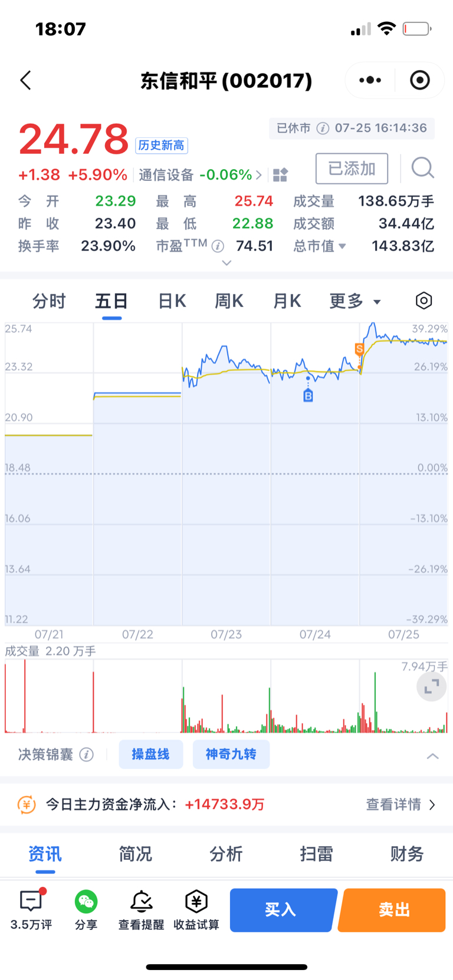Collapse the 决策锦囊 panel chevron
This screenshot has height=980, width=453.
[432, 755]
